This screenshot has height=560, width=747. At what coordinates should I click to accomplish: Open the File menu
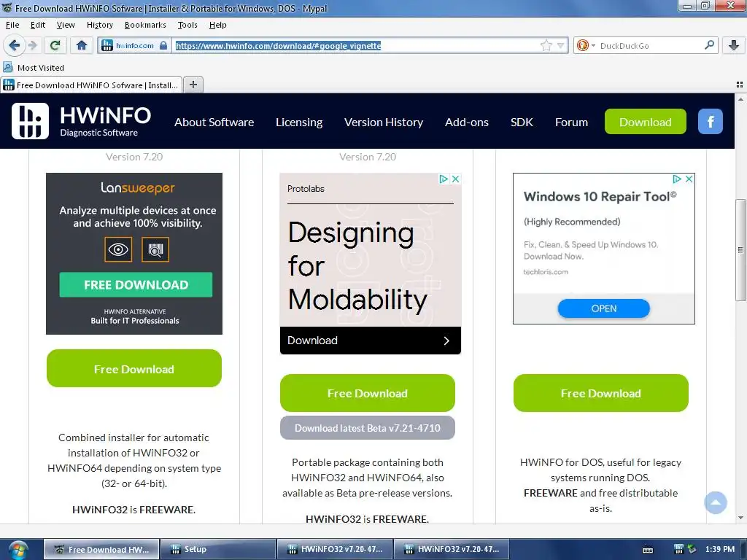pos(12,25)
